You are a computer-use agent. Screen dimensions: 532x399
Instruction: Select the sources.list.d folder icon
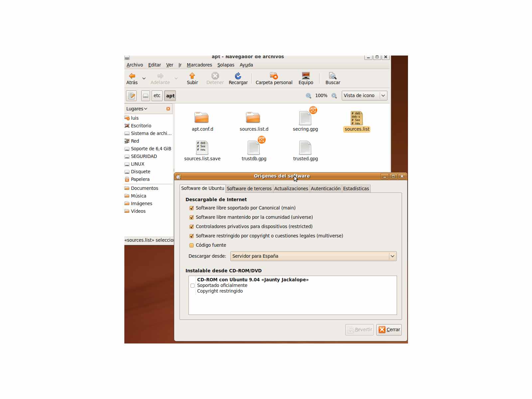click(253, 117)
